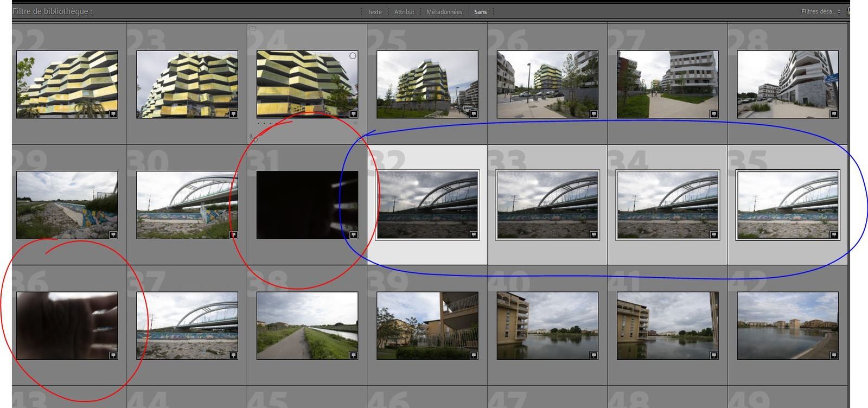Screen dimensions: 868x408
Task: Click the badge icon on photo 37
Action: click(x=233, y=355)
